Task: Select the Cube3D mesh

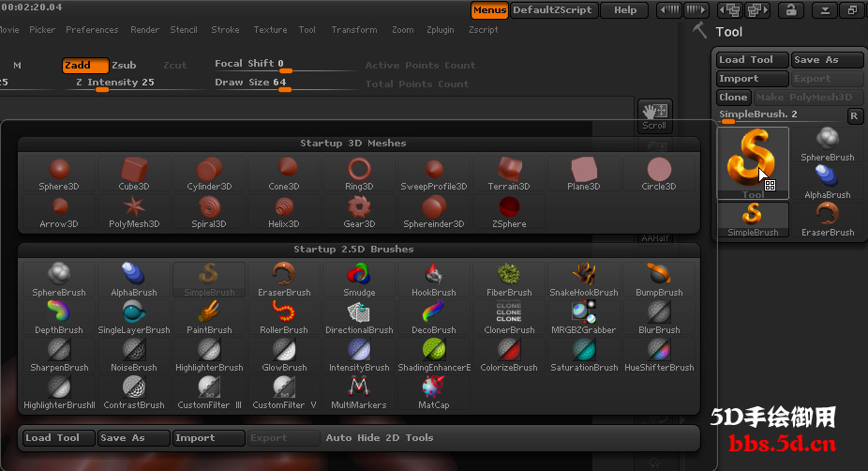Action: click(x=134, y=174)
